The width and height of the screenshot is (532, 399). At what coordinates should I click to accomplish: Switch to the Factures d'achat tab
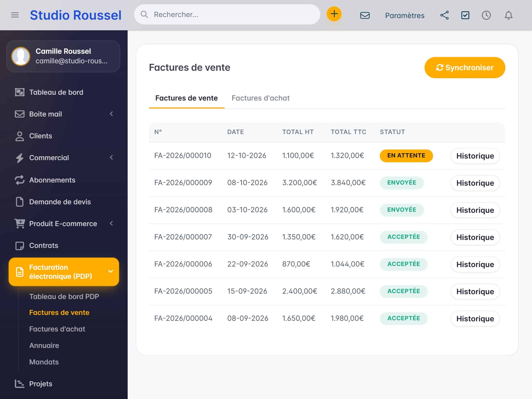point(260,98)
